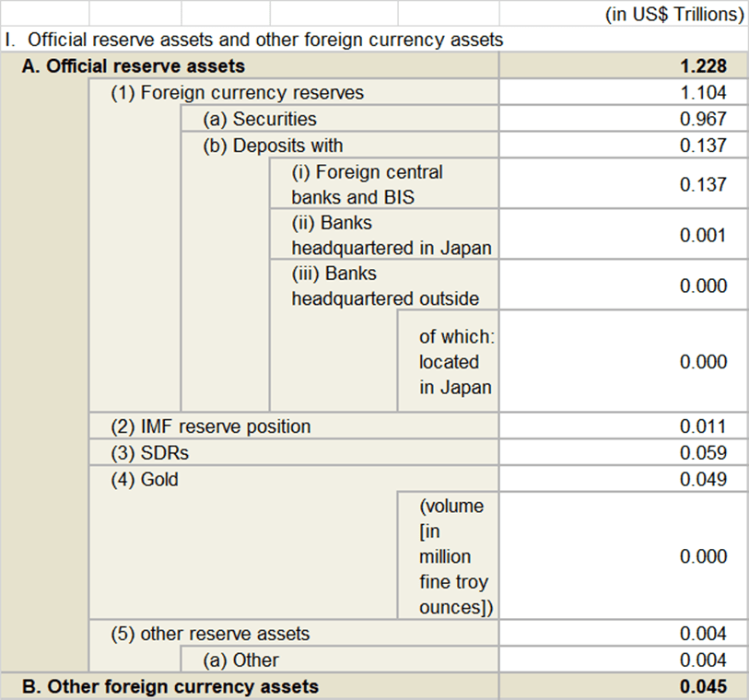This screenshot has width=749, height=700.
Task: Click the 0.059 SDRs value
Action: 703,453
